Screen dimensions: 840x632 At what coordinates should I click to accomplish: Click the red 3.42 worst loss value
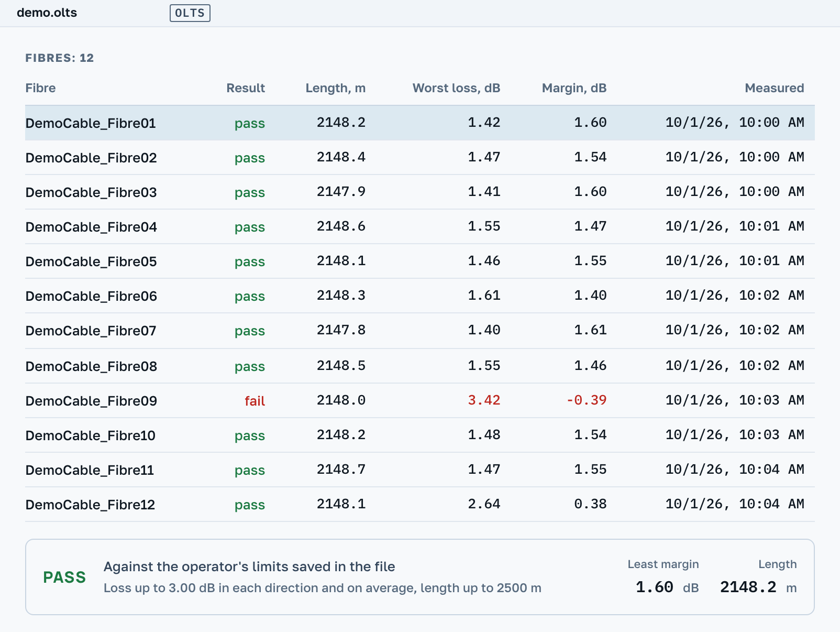click(x=484, y=400)
